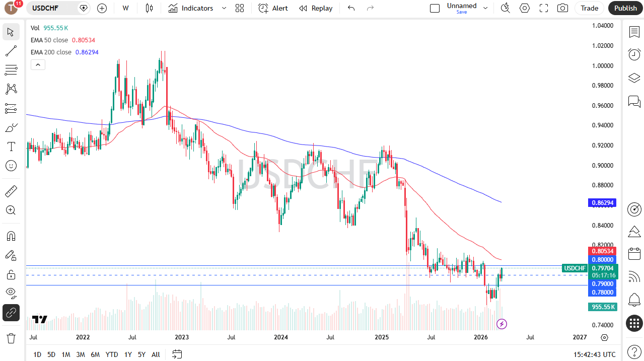The image size is (644, 361).
Task: Select the brush drawing tool
Action: pos(11,127)
